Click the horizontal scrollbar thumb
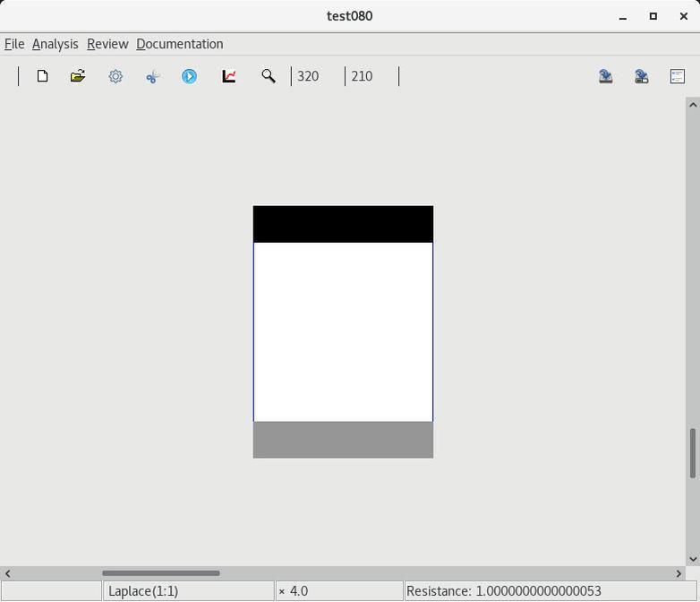700x602 pixels. 161,573
